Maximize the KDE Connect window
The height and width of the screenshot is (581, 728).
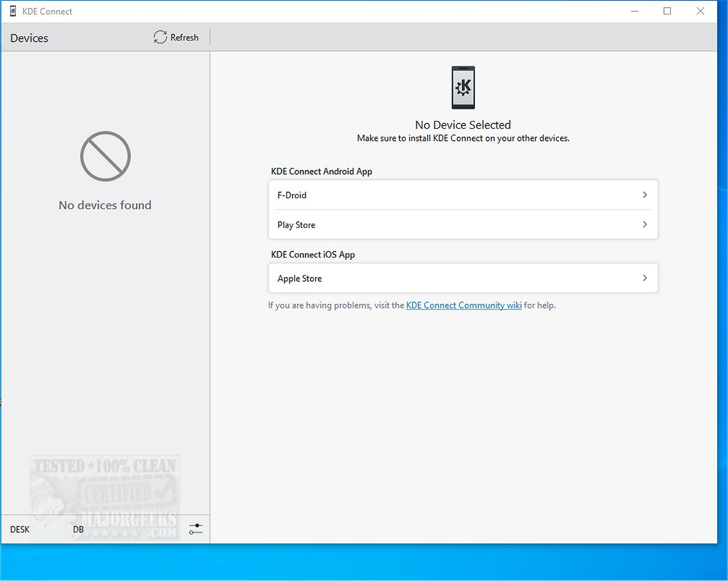click(x=667, y=11)
